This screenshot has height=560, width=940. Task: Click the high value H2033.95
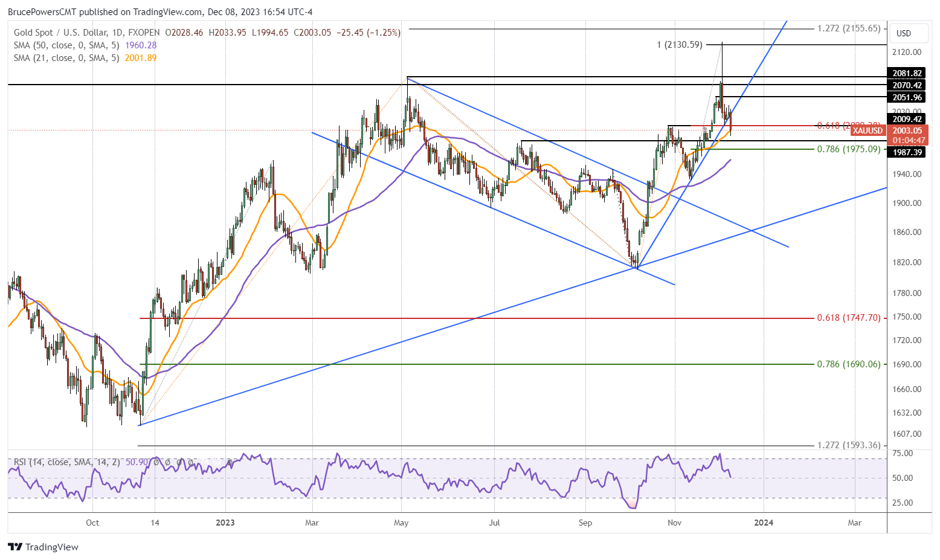[x=227, y=33]
